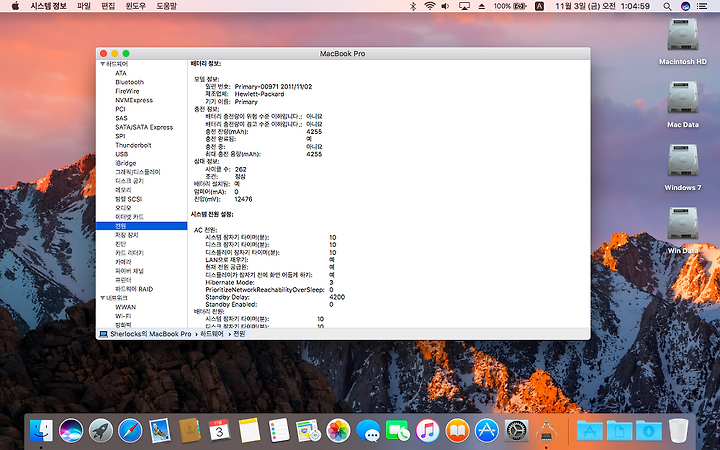Select Thunderbolt in the sidebar
The width and height of the screenshot is (720, 450).
coord(133,145)
